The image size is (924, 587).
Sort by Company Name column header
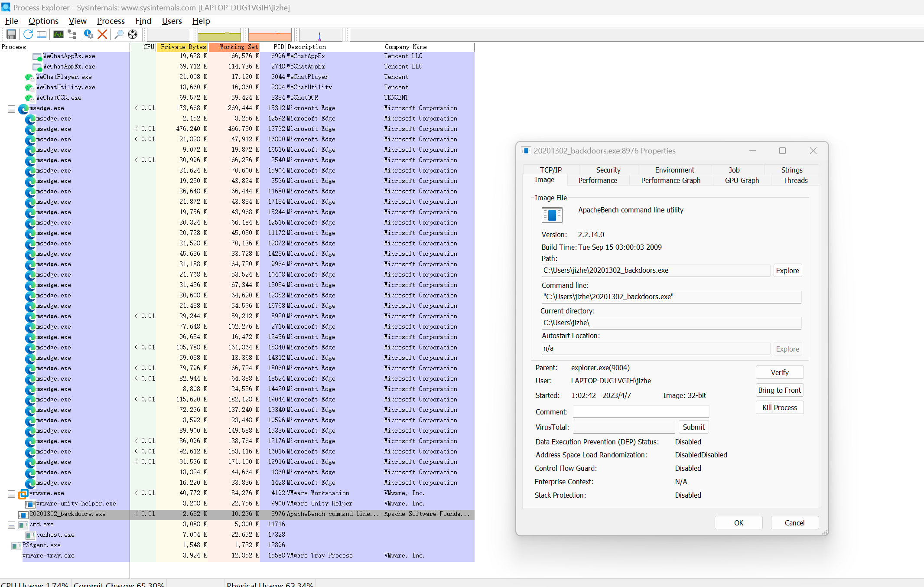point(429,47)
